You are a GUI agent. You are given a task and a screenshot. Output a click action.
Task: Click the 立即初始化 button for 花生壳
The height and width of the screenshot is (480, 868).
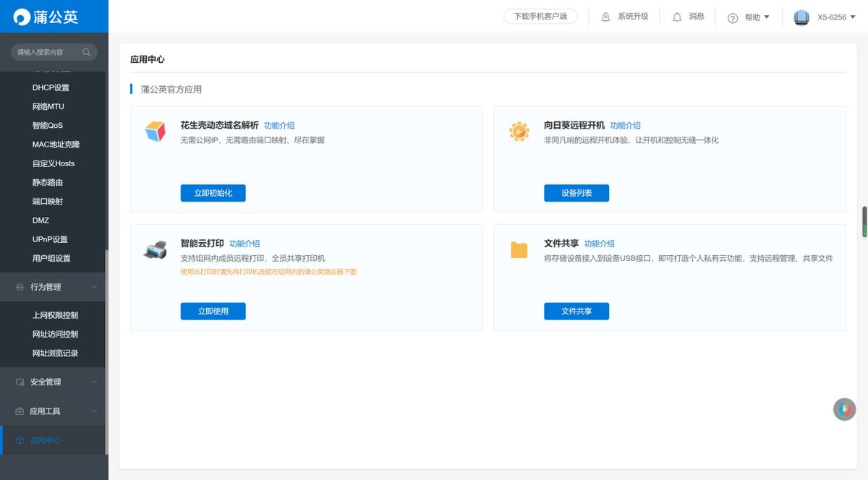[213, 193]
